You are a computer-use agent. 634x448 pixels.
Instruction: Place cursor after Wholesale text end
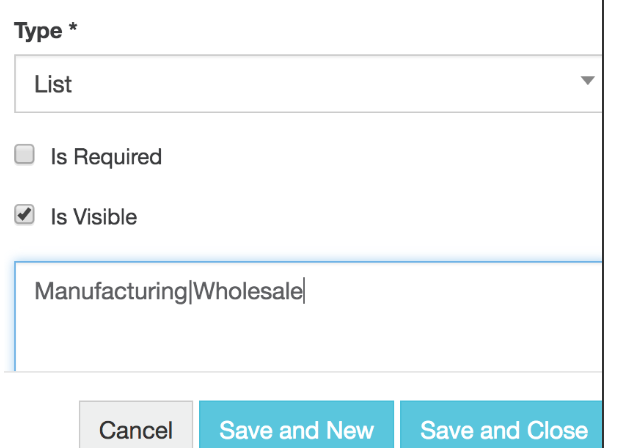pyautogui.click(x=304, y=293)
